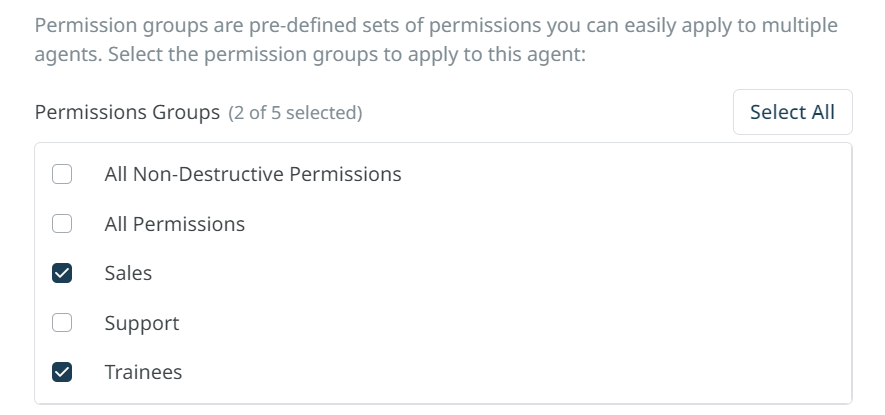
Task: Click the Trainees label text
Action: pos(143,372)
